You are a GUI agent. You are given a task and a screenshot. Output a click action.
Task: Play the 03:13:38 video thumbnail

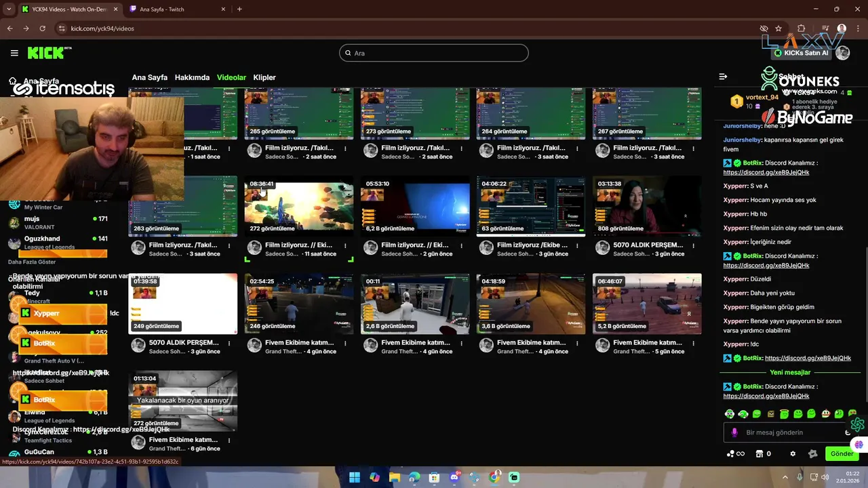(x=647, y=207)
